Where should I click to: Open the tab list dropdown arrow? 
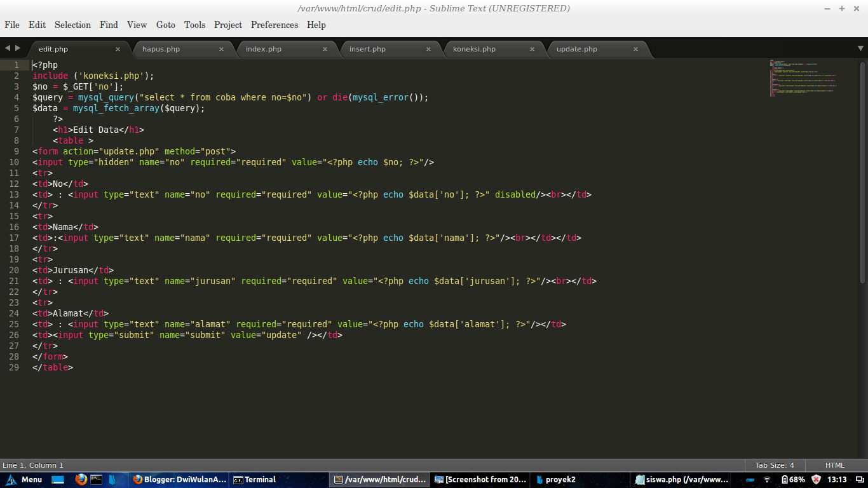tap(861, 48)
